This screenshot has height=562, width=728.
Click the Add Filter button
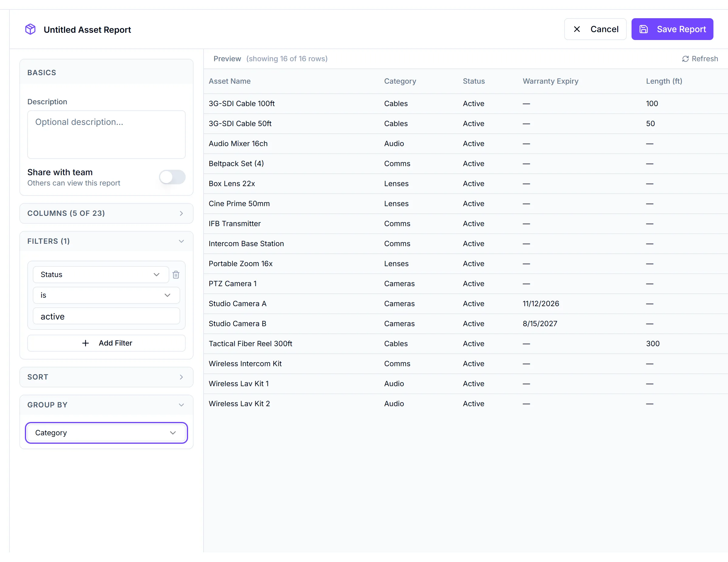[106, 343]
